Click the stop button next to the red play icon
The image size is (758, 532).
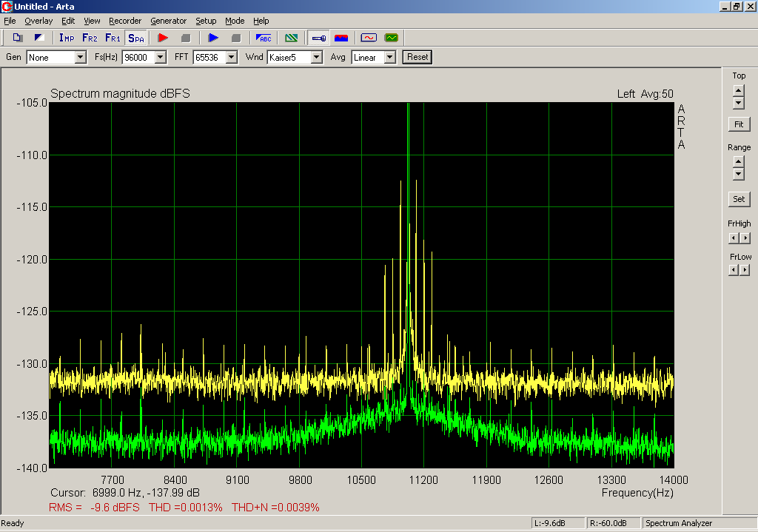coord(186,38)
